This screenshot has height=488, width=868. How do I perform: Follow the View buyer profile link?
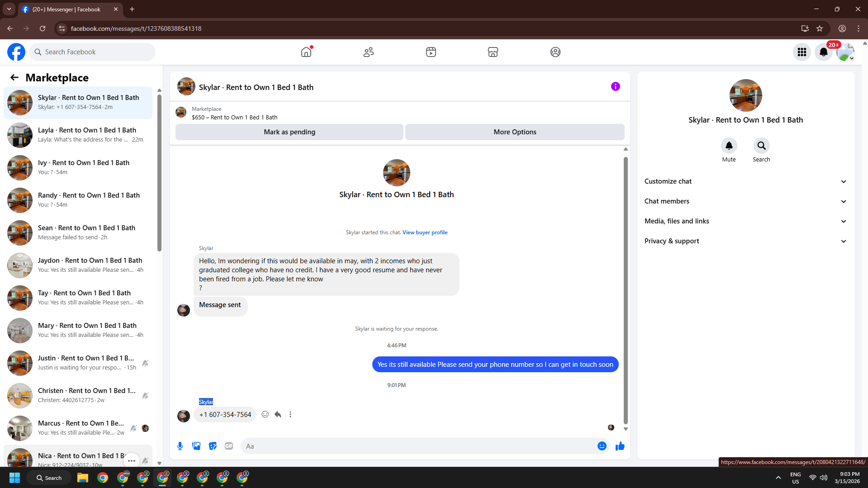point(425,232)
